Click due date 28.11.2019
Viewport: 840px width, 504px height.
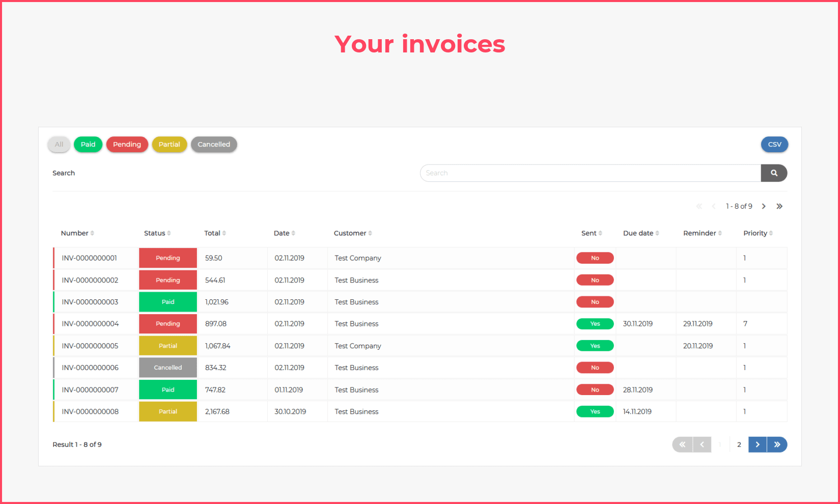(638, 390)
